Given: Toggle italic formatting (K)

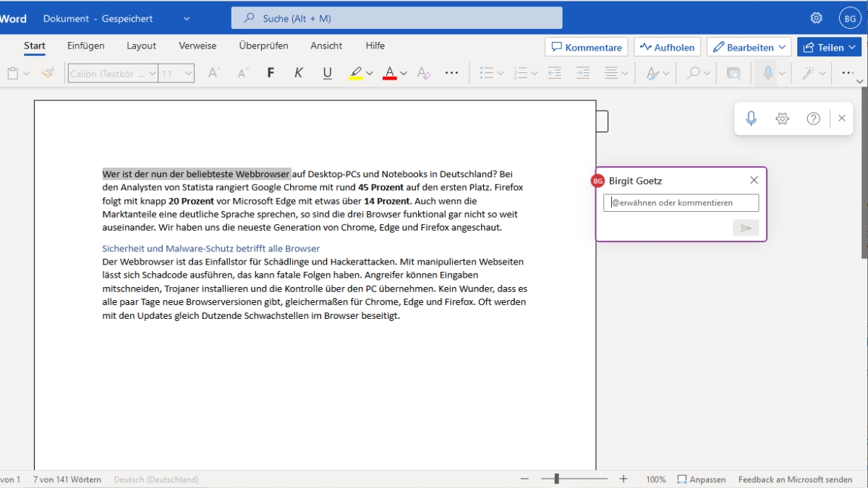Looking at the screenshot, I should (x=298, y=73).
